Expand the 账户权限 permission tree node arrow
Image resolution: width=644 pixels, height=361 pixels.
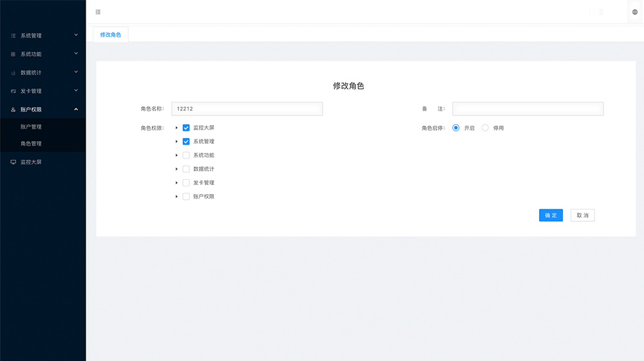(176, 197)
